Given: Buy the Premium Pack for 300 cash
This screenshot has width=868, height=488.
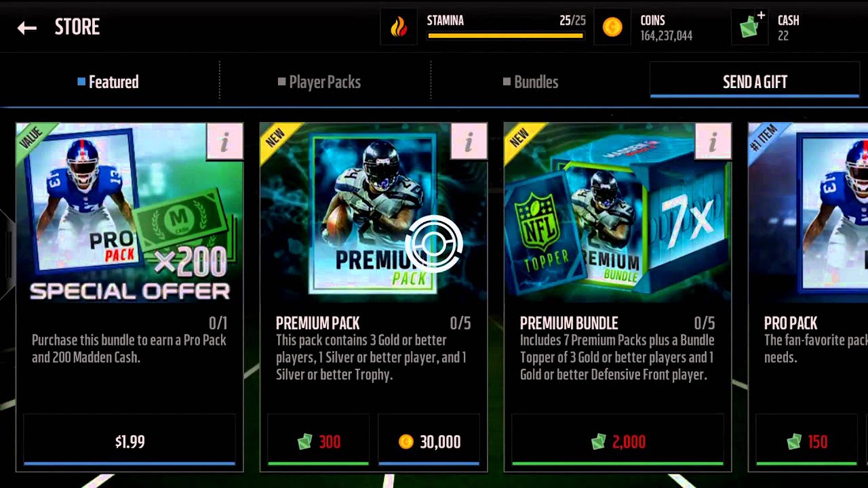Looking at the screenshot, I should 319,441.
